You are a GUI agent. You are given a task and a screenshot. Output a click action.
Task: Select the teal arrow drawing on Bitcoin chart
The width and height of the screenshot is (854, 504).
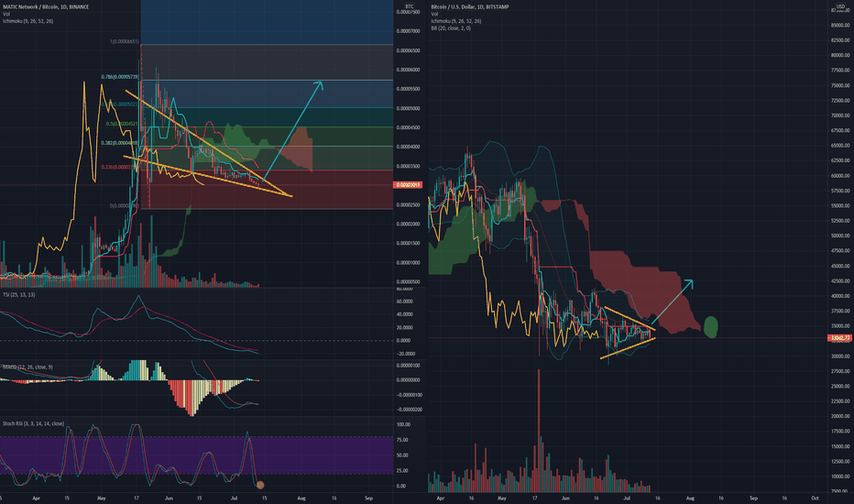(x=673, y=301)
